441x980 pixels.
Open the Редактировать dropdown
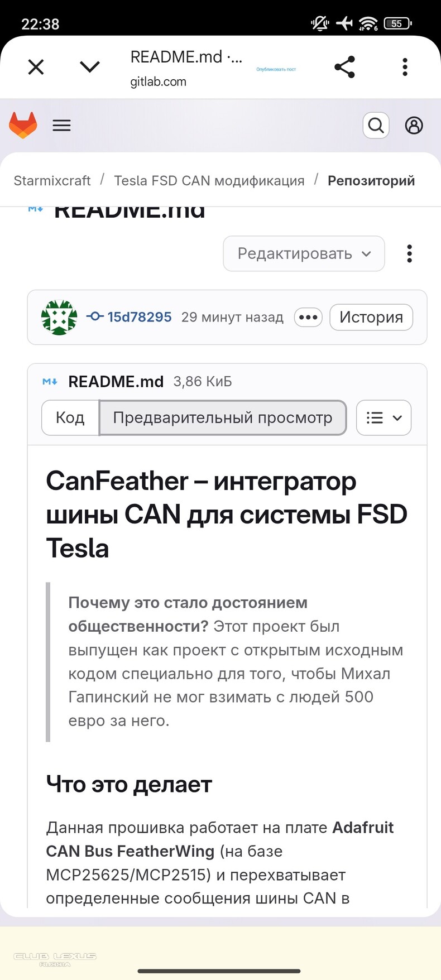304,253
